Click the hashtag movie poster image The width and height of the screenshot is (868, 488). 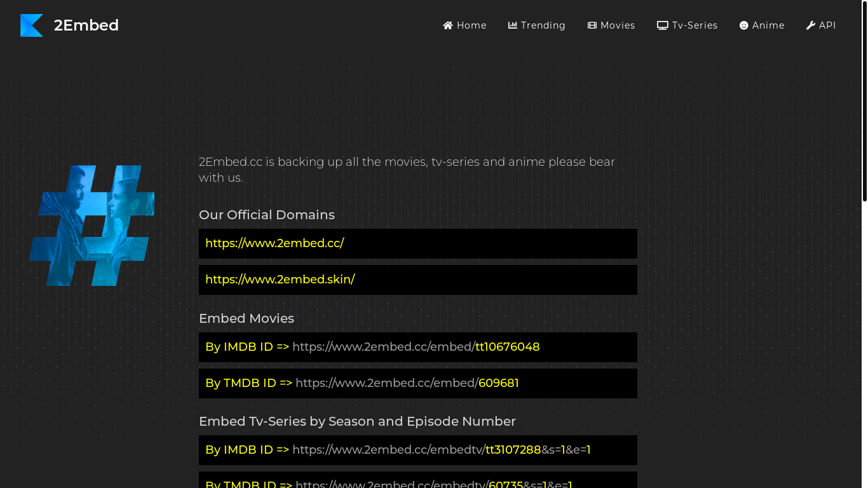click(92, 226)
